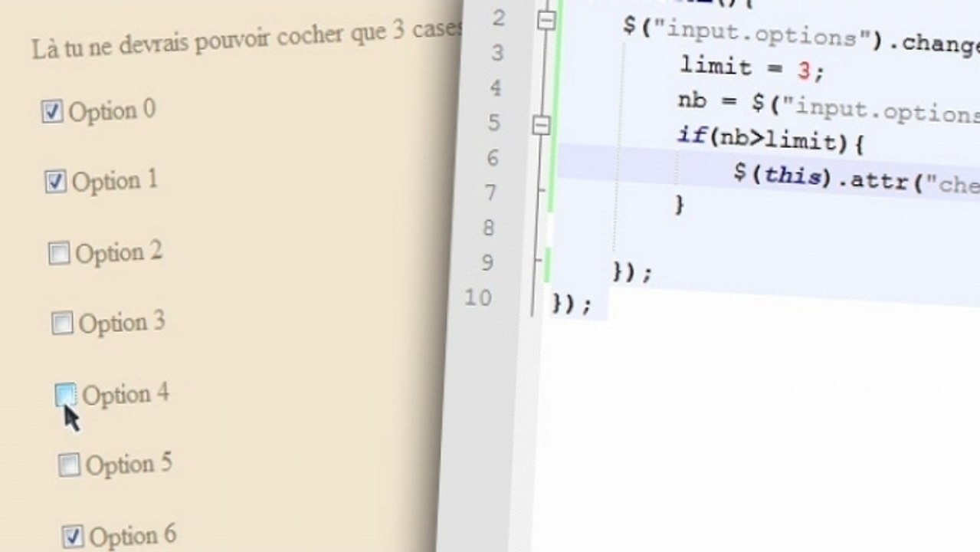Click the 'Option 3' label text
Screen dimensions: 980x552
[122, 323]
